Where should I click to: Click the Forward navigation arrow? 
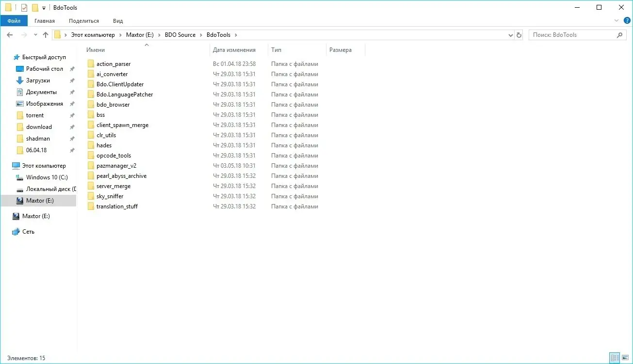(x=24, y=35)
